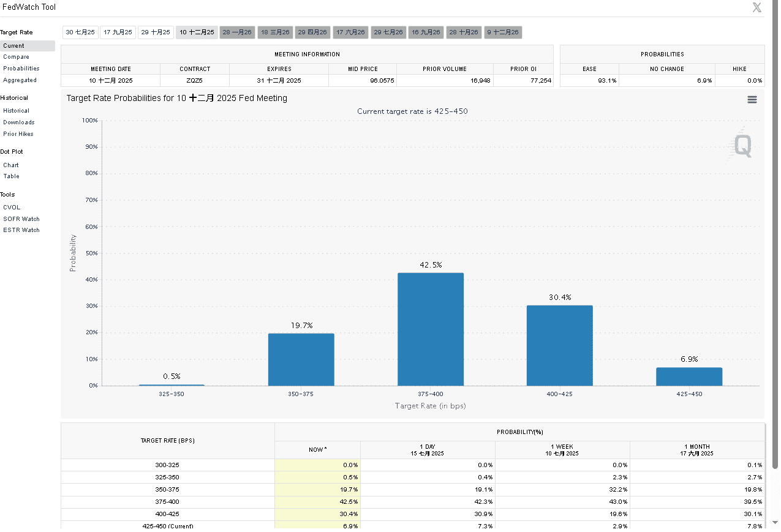Open Prior Hikes in the sidebar

(x=18, y=134)
